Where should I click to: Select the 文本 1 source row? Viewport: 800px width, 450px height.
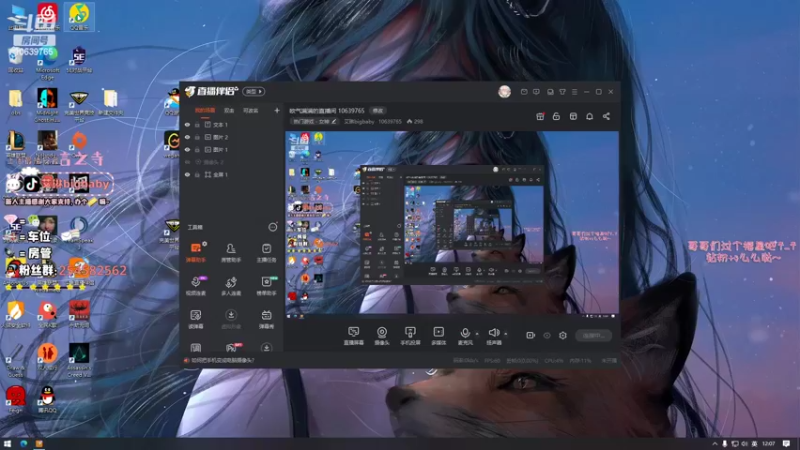232,124
